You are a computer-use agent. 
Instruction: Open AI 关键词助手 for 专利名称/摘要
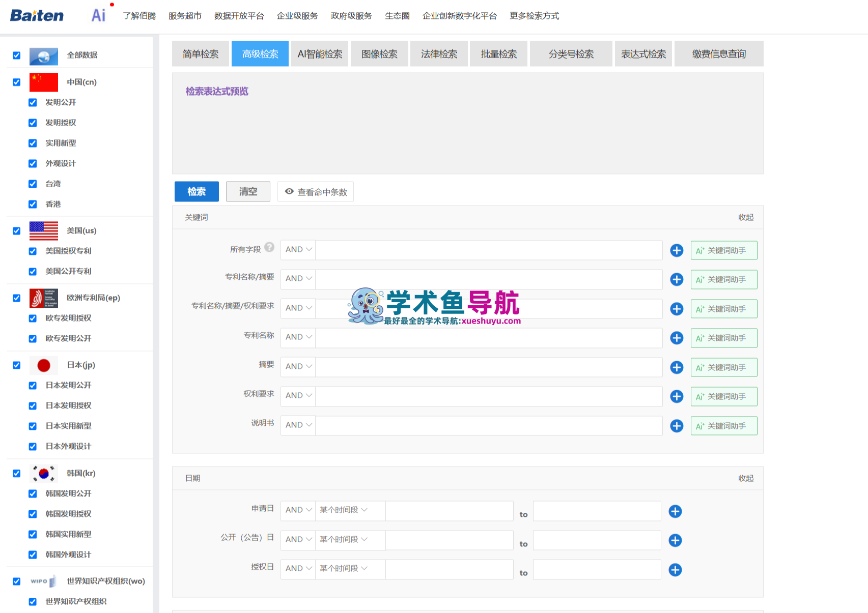click(x=724, y=279)
